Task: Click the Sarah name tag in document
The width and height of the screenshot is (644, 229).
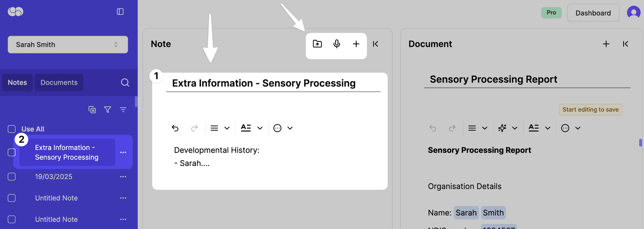Action: click(x=466, y=213)
